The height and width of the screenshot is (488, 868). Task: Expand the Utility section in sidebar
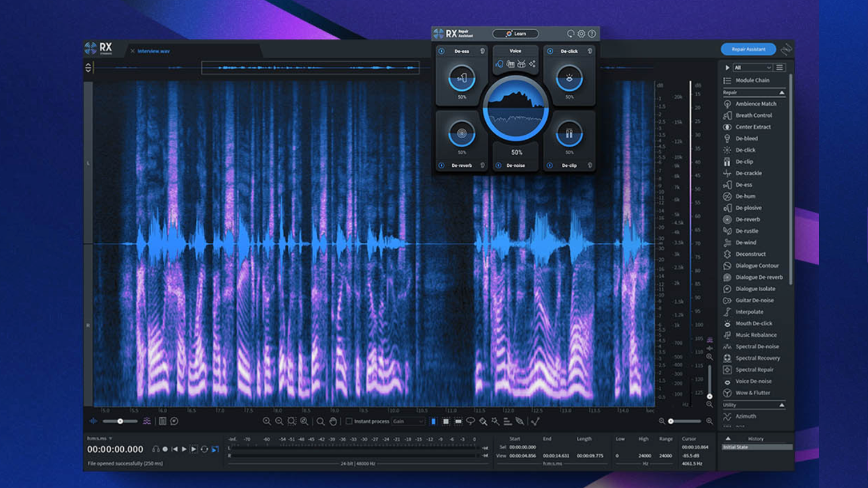[782, 405]
